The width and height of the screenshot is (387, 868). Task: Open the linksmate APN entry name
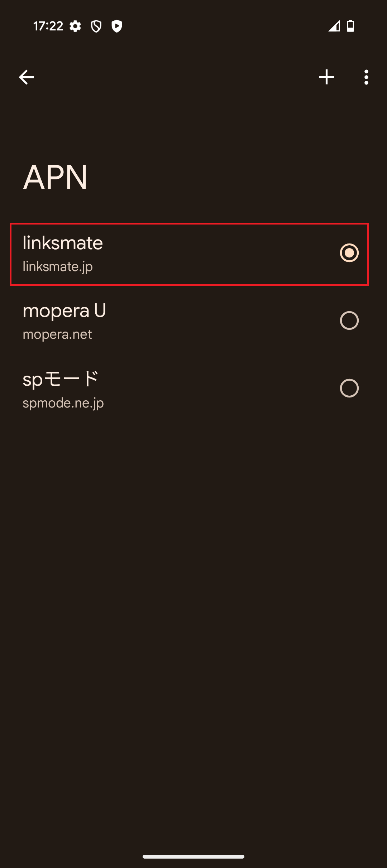point(63,243)
